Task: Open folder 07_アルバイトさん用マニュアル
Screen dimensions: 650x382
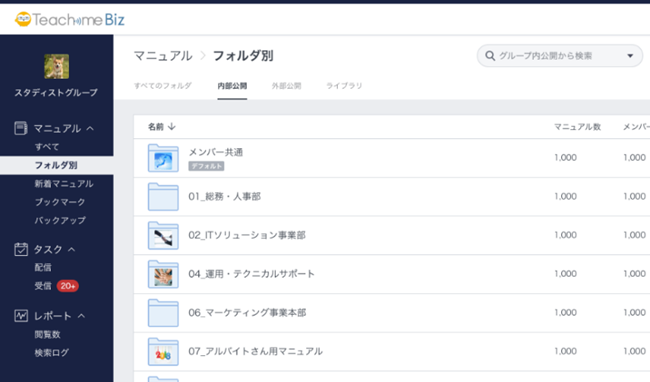Action: click(x=255, y=351)
